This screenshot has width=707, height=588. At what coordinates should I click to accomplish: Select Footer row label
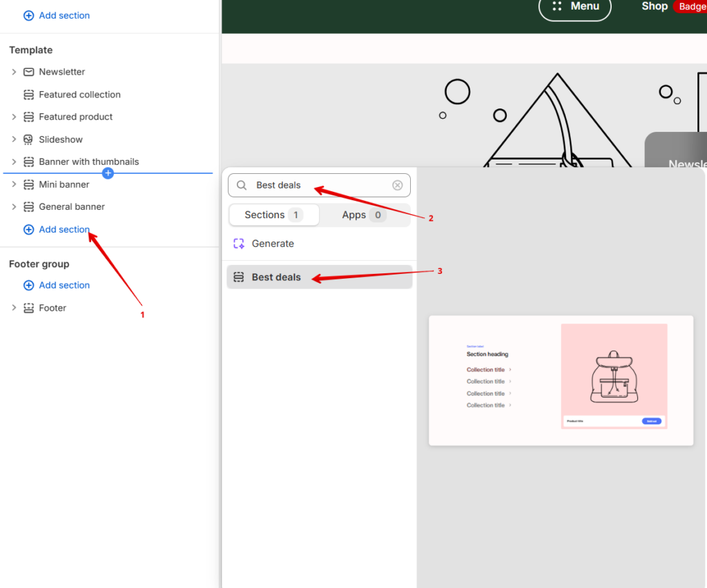[52, 308]
